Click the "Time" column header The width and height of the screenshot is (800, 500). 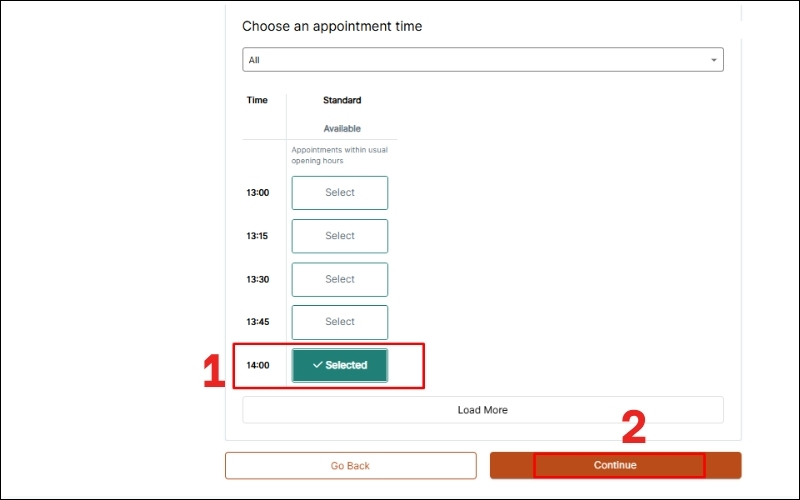click(257, 100)
